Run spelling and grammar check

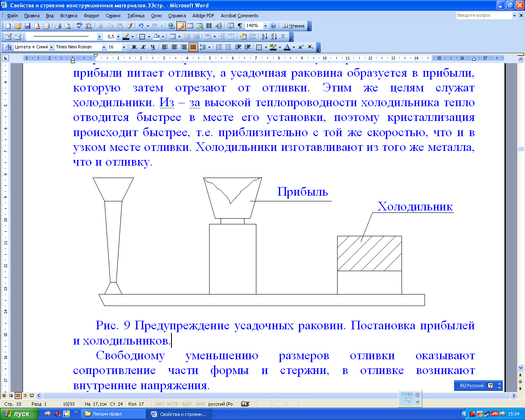coord(79,26)
